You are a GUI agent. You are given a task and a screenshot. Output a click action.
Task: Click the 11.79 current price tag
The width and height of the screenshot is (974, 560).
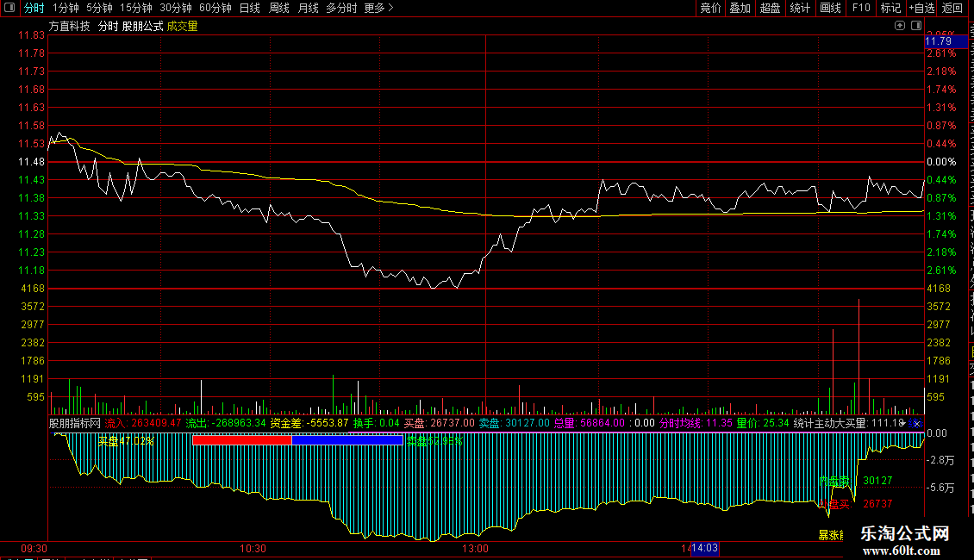[x=946, y=41]
